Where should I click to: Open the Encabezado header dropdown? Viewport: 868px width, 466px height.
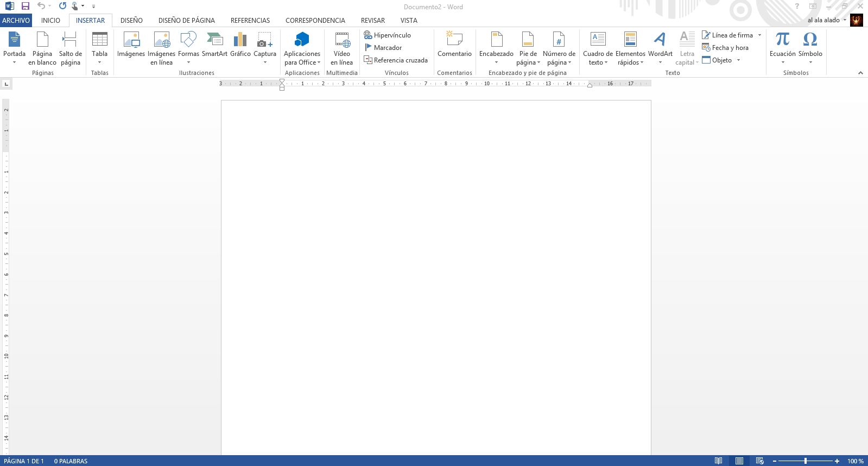(x=496, y=62)
